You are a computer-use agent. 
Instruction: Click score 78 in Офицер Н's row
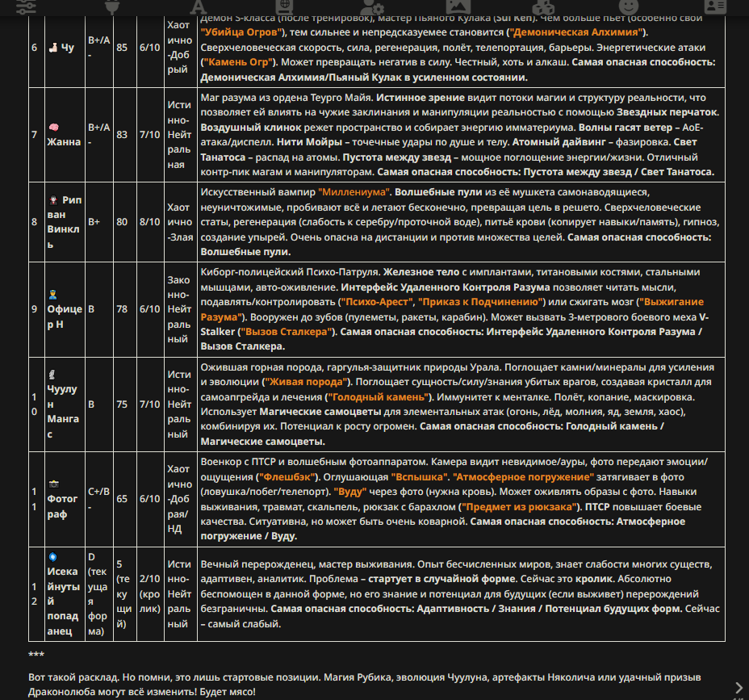122,309
